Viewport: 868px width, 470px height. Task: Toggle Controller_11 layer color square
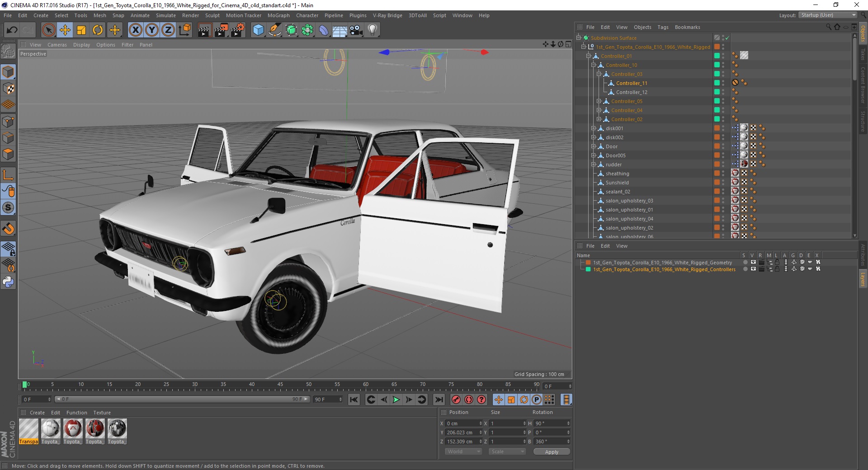point(717,83)
